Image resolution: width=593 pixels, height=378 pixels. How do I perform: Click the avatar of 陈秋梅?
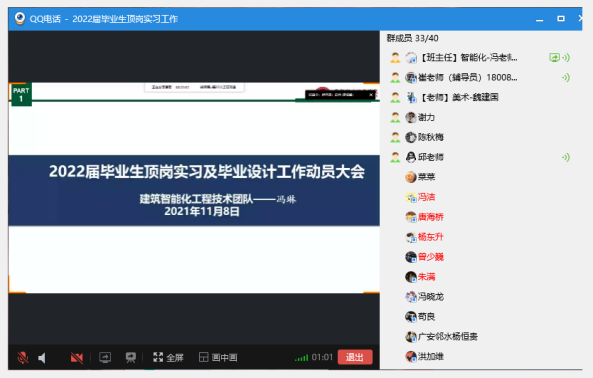411,137
